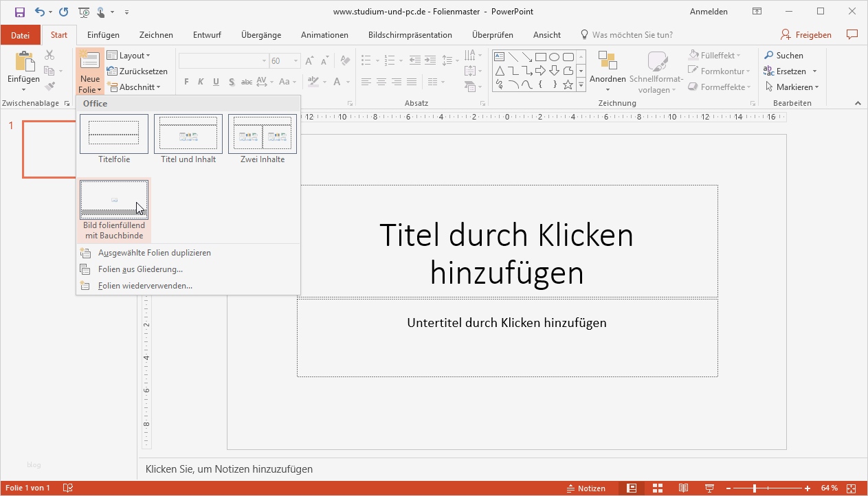The height and width of the screenshot is (496, 868).
Task: Switch to the Zeichnen ribbon tab
Action: coord(156,34)
